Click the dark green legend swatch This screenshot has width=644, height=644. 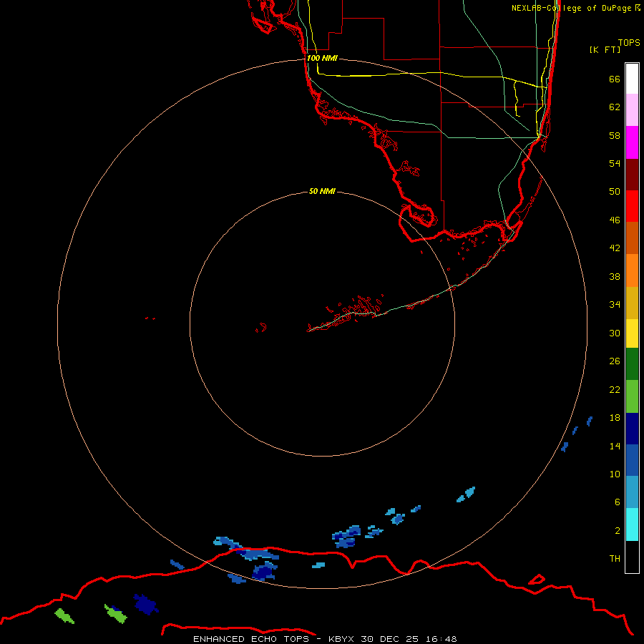[x=632, y=364]
